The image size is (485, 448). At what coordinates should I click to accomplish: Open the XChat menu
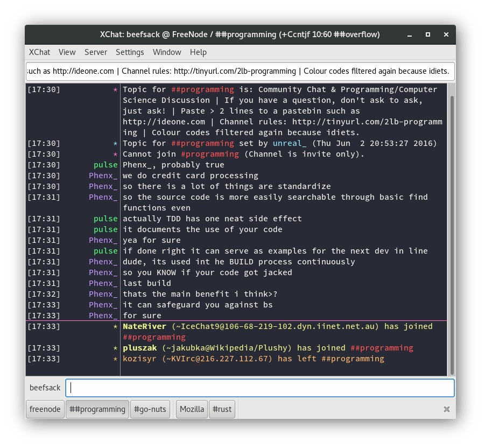coord(39,52)
